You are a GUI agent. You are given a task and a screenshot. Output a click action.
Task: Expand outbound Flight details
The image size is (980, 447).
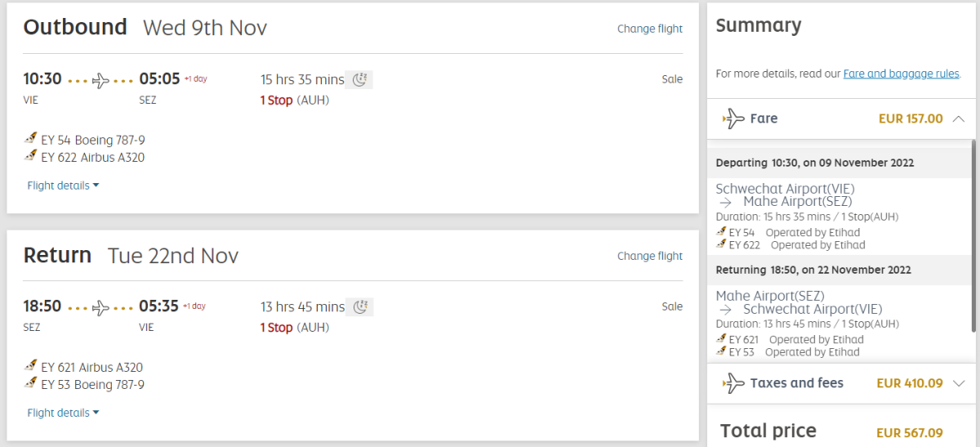63,186
